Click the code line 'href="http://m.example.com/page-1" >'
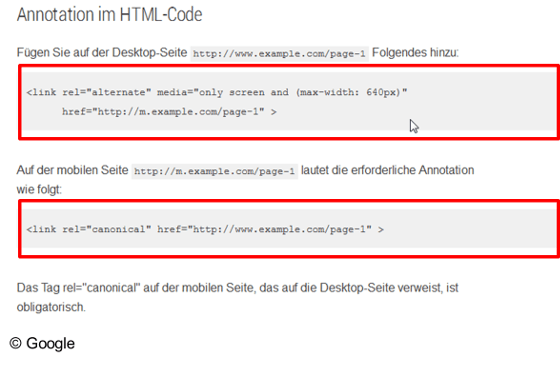The width and height of the screenshot is (560, 367). click(169, 112)
